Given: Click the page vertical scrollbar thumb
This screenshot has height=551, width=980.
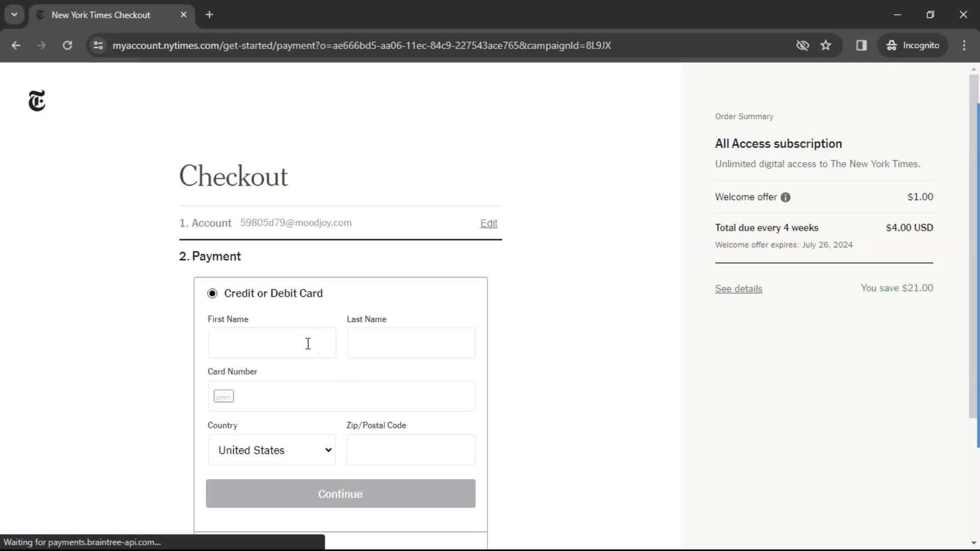Looking at the screenshot, I should click(974, 247).
